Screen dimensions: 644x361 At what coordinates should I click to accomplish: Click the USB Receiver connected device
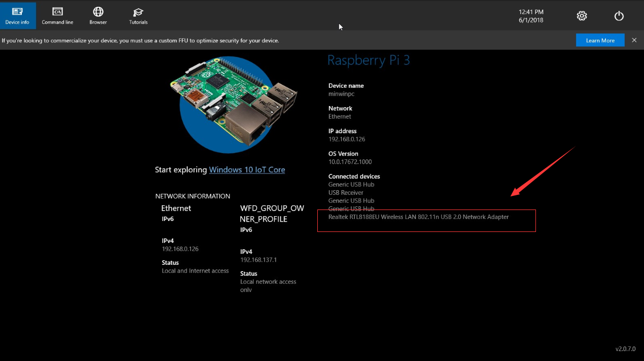point(345,193)
